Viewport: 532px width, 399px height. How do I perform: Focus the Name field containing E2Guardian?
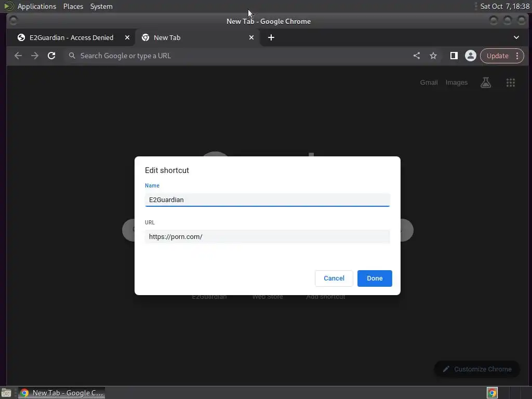click(268, 200)
